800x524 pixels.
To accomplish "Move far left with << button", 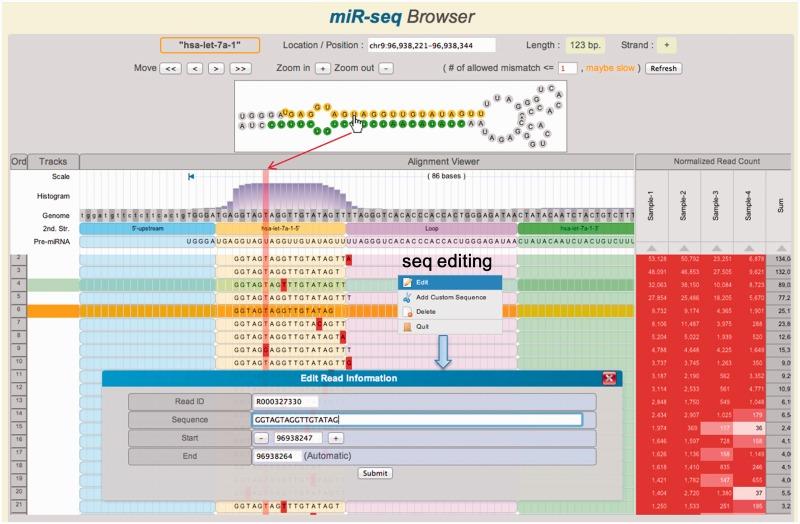I will coord(170,68).
